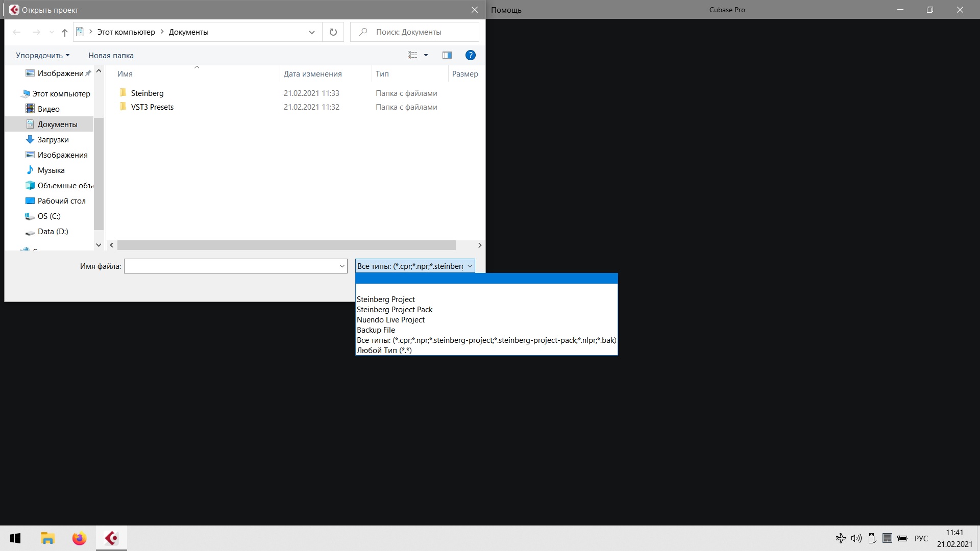Open the view mode dropdown arrow
Screen dimensions: 980x551
(426, 55)
